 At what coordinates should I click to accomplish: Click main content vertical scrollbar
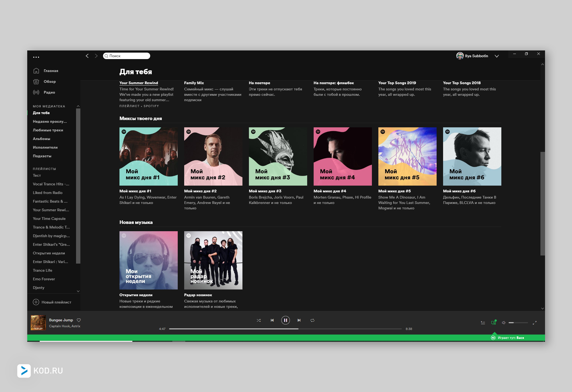pyautogui.click(x=543, y=204)
